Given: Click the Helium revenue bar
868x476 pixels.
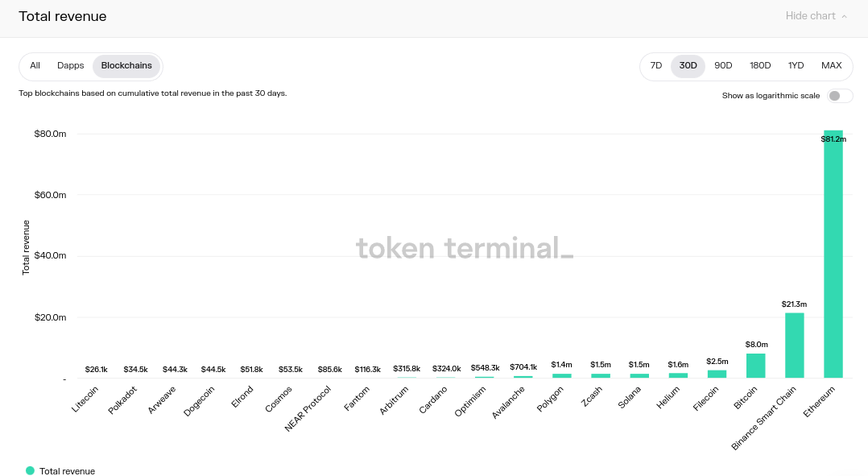Looking at the screenshot, I should (678, 375).
